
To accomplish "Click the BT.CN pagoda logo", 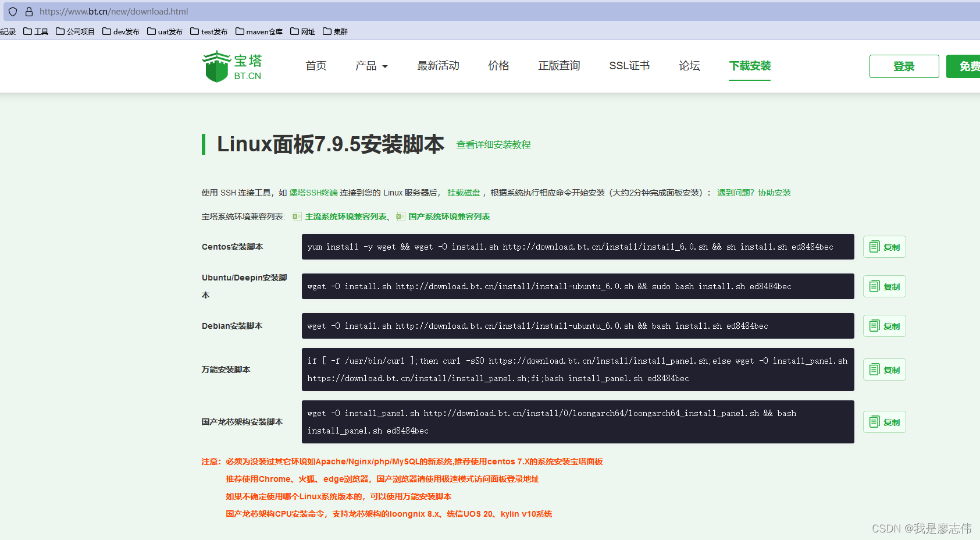I will (232, 66).
